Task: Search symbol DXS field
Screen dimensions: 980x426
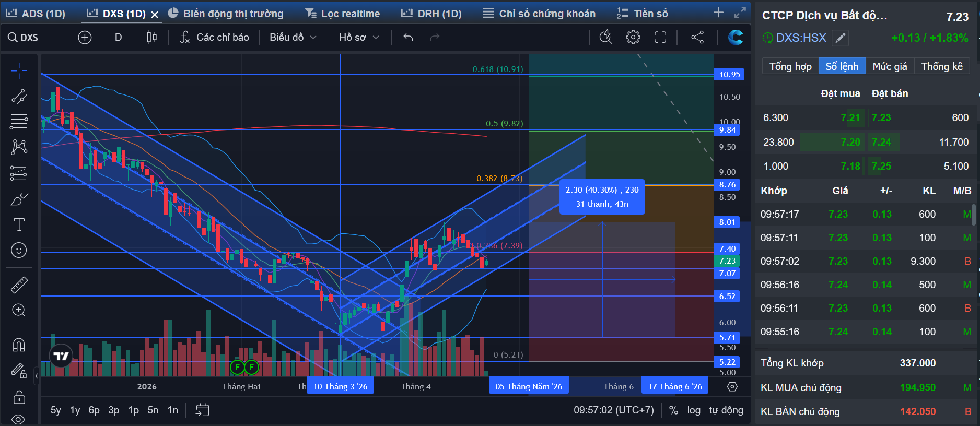Action: [x=24, y=38]
